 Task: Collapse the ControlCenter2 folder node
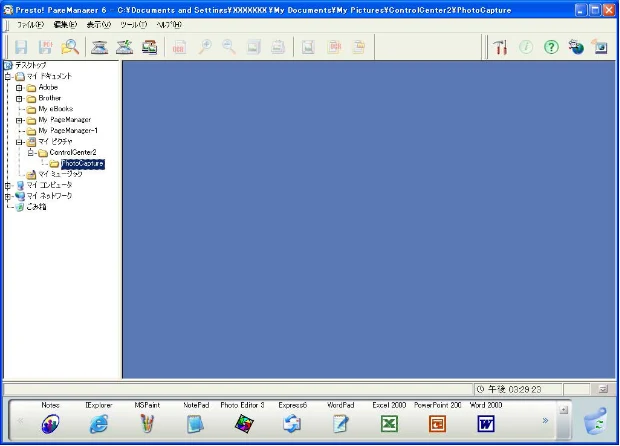(x=30, y=153)
